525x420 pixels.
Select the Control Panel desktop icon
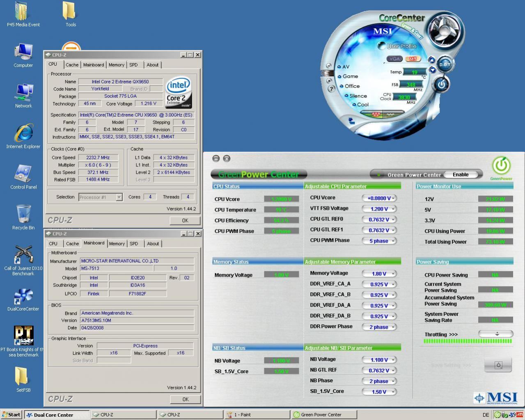tap(23, 177)
